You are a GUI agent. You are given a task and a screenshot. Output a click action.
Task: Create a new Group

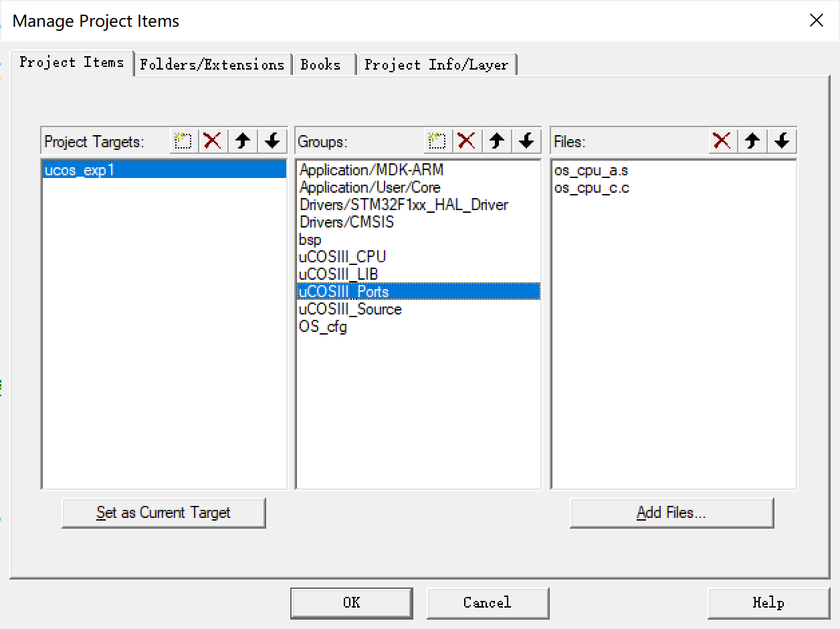point(437,141)
